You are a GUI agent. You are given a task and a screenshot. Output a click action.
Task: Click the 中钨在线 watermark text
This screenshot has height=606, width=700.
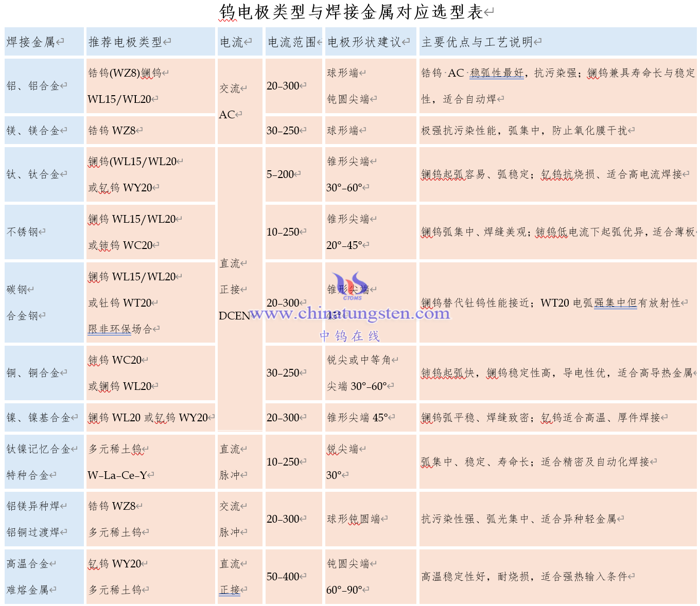(349, 336)
